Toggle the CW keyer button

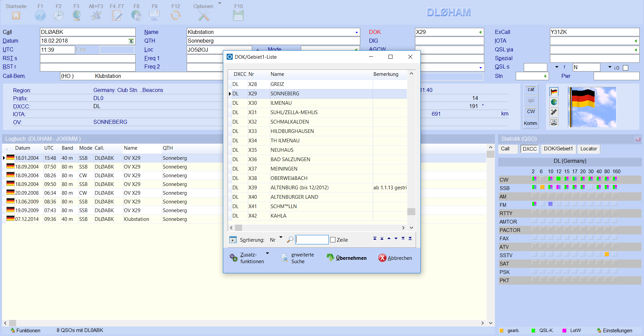[531, 111]
